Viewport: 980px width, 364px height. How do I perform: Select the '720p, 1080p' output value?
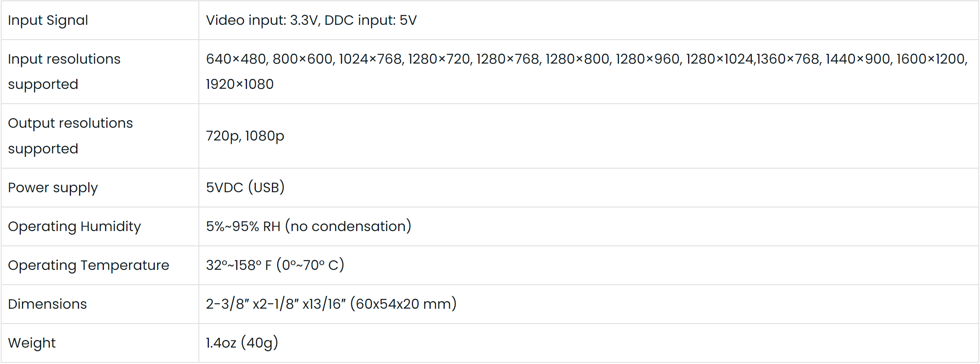pos(245,136)
